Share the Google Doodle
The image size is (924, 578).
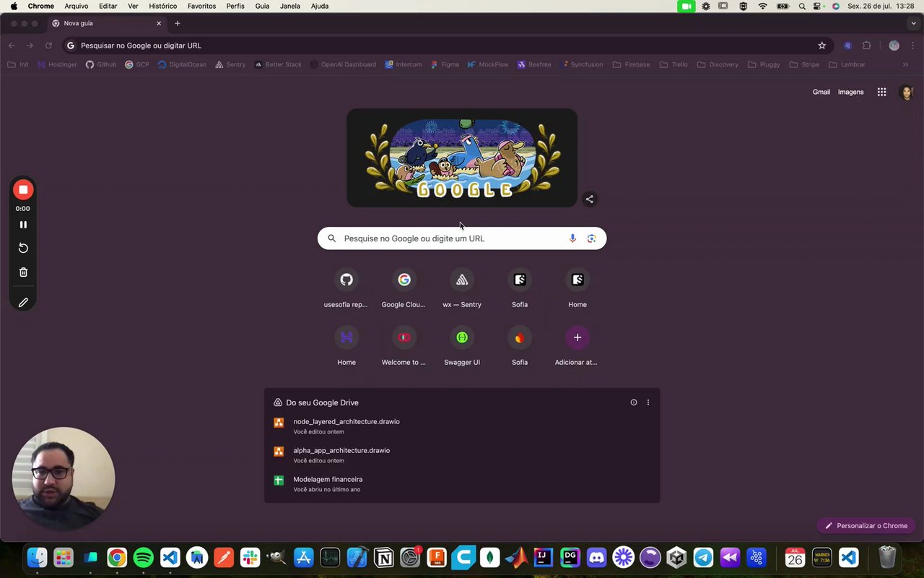coord(590,199)
